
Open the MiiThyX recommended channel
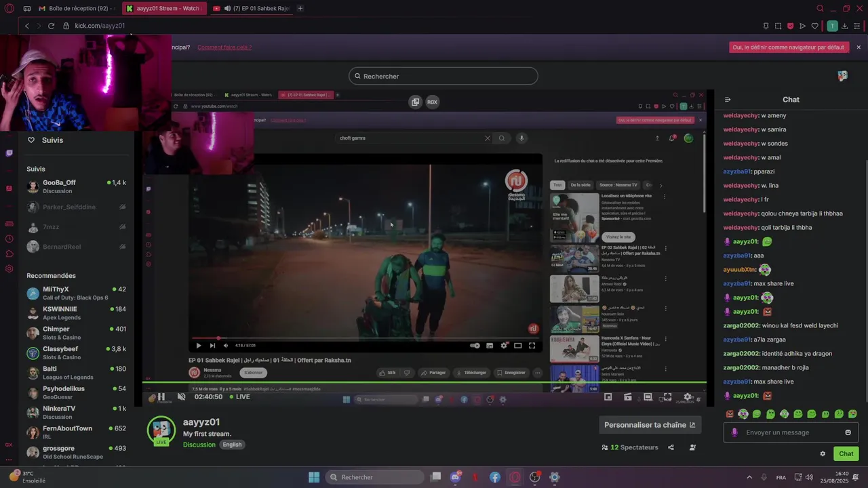77,293
